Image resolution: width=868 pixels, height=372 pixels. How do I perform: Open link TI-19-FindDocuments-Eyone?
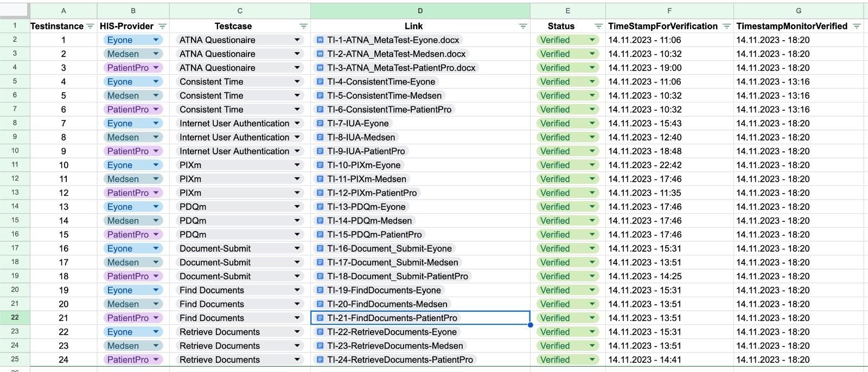point(384,290)
